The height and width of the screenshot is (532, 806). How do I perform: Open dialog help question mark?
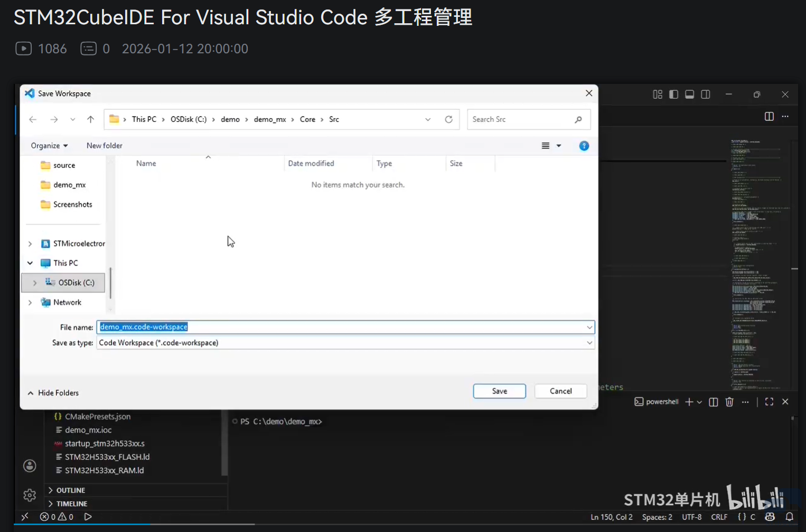584,146
